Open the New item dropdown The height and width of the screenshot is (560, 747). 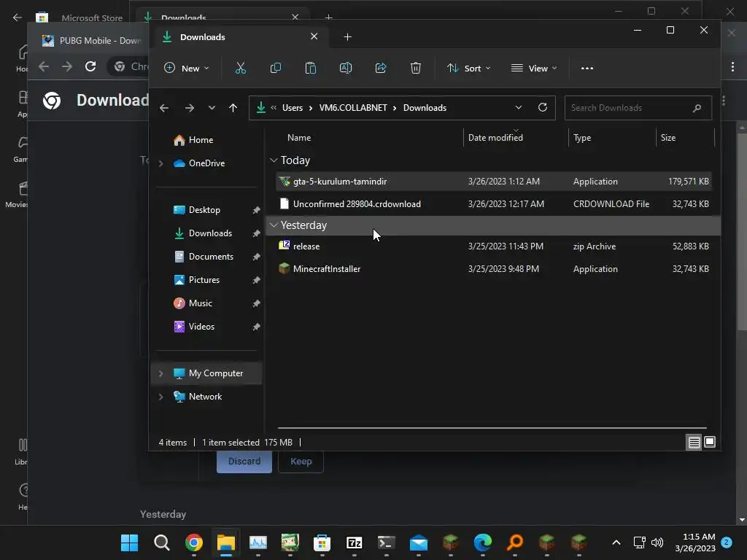186,68
